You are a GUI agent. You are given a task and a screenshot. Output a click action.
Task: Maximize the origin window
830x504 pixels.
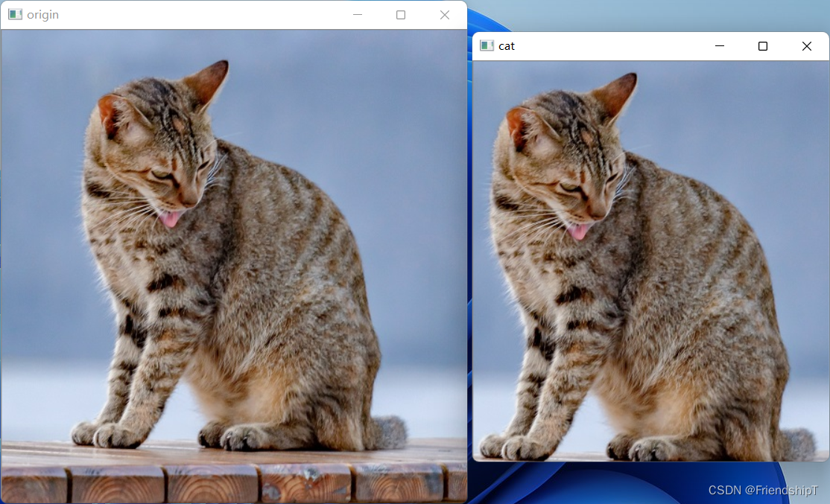point(401,15)
